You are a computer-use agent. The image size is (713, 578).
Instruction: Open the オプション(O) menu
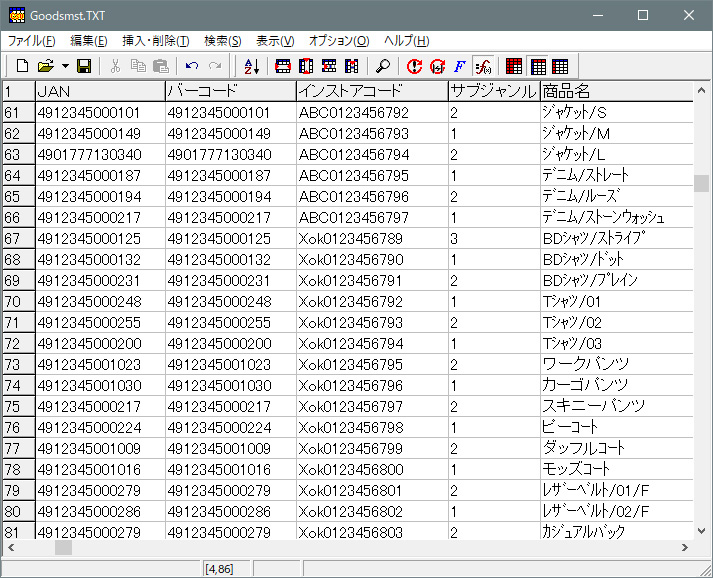click(x=339, y=41)
